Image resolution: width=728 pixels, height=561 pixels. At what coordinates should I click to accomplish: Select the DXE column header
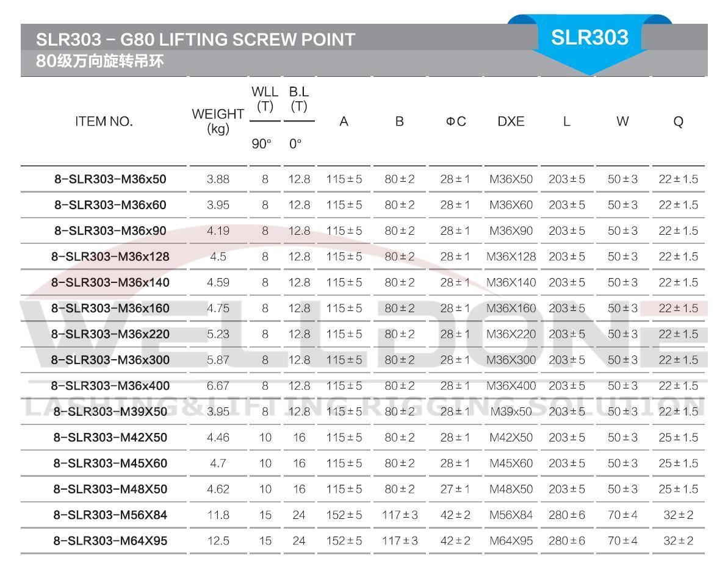pos(511,121)
